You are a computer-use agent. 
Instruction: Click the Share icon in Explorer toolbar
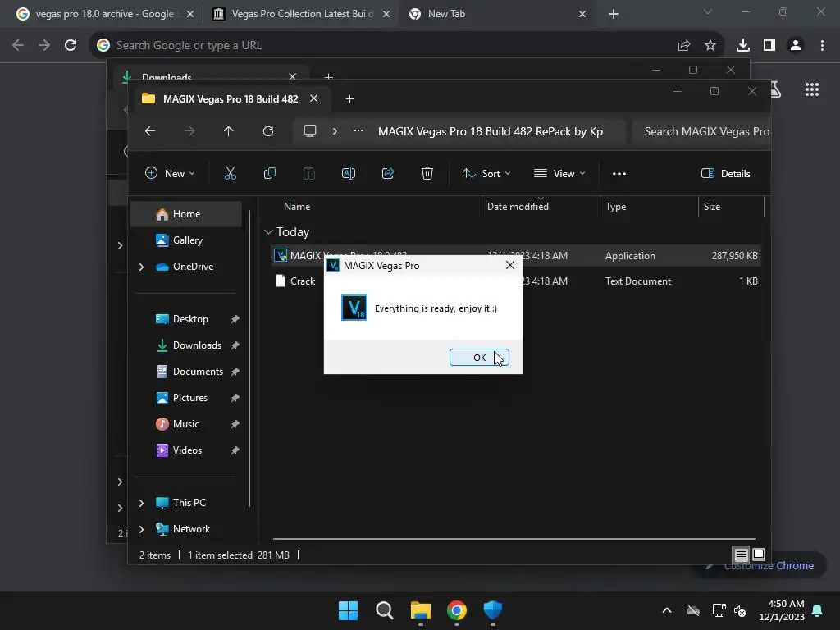(388, 173)
